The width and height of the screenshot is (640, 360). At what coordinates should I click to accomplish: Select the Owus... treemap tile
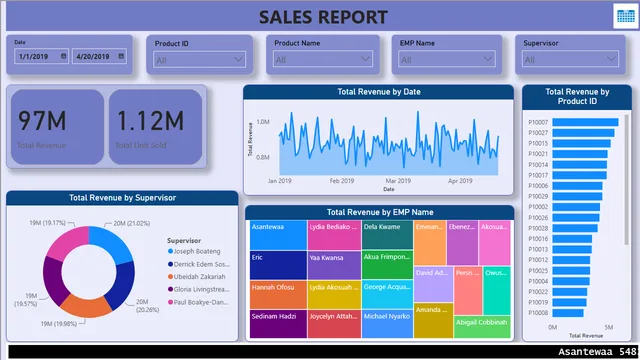coord(497,291)
